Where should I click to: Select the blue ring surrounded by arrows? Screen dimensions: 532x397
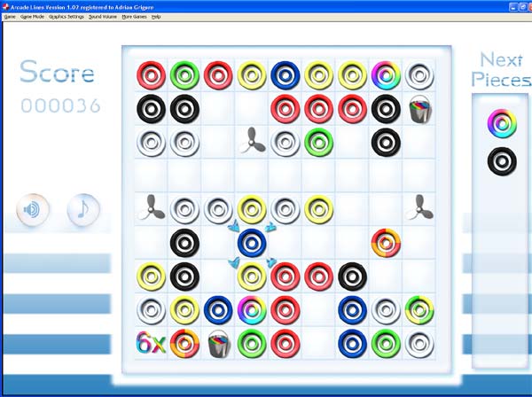point(252,242)
